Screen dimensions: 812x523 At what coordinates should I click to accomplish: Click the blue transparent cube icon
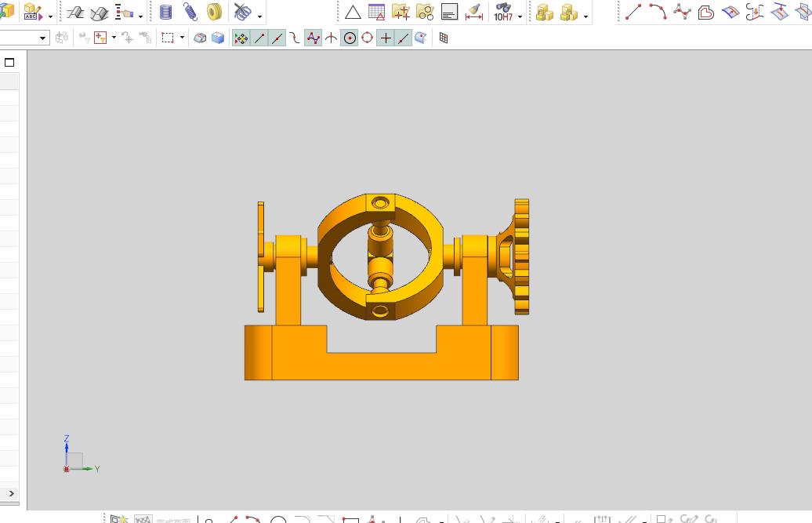pos(218,38)
